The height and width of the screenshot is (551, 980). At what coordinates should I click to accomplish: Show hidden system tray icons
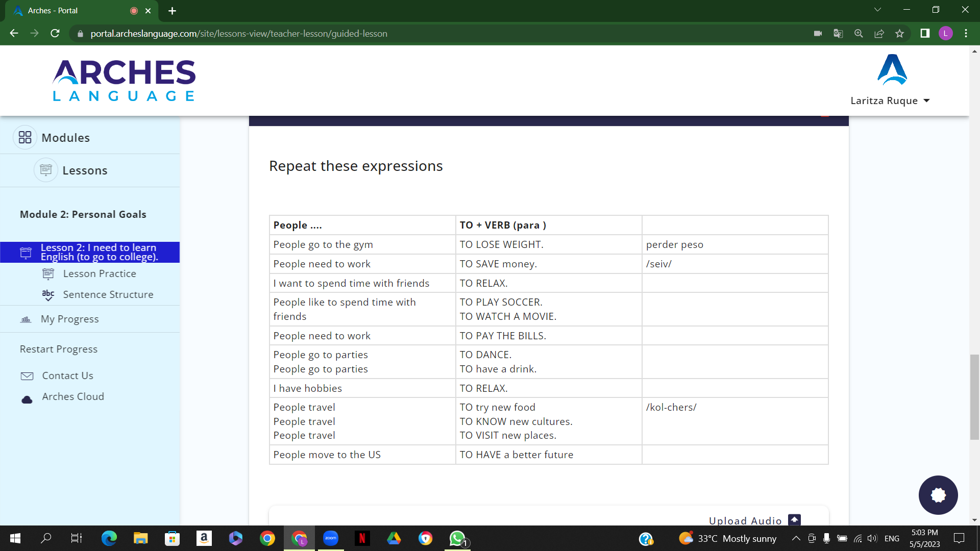(x=796, y=538)
